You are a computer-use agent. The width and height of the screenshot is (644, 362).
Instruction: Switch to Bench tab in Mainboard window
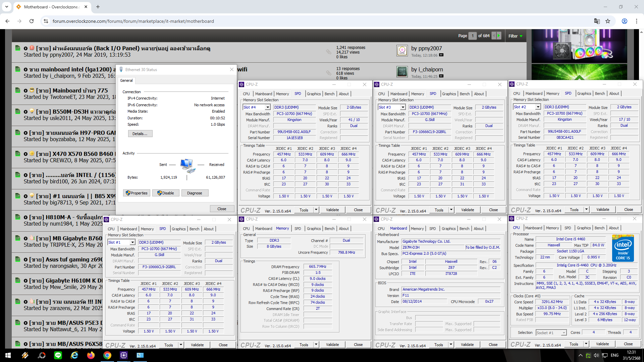[x=464, y=229]
